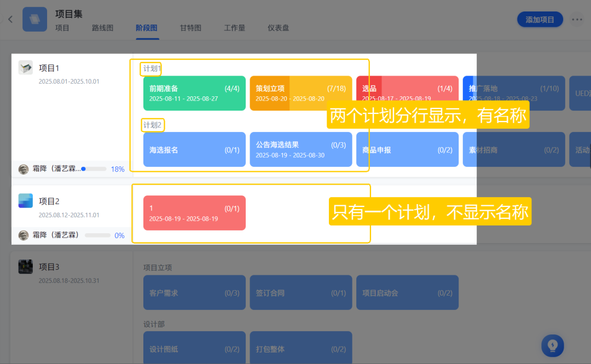The height and width of the screenshot is (364, 591).
Task: Open the 路线图 tab
Action: click(102, 27)
